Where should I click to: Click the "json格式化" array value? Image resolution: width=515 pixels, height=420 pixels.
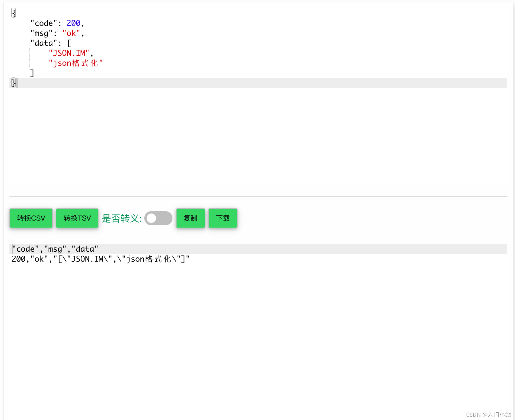[76, 63]
